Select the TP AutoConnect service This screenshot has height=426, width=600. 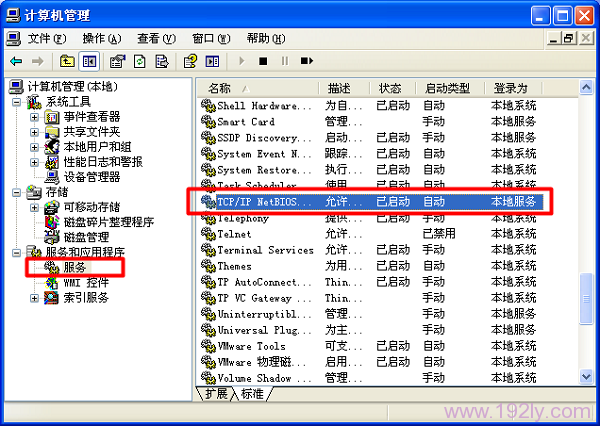[x=371, y=282]
